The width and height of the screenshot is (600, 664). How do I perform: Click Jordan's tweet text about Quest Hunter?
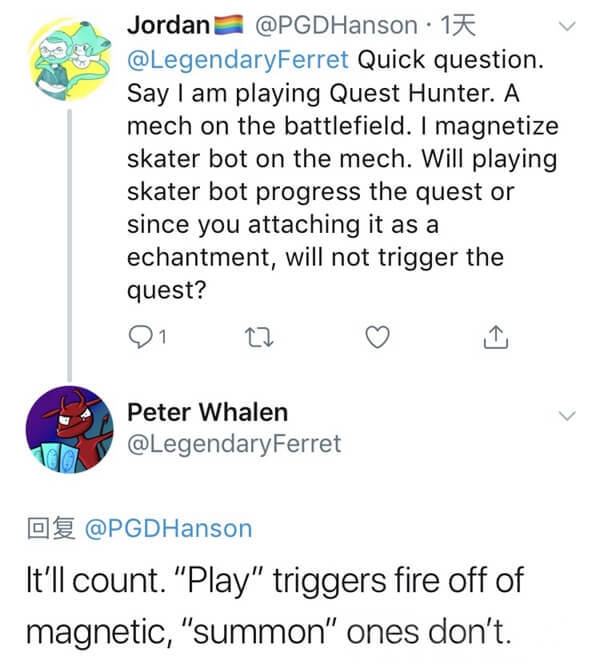330,160
